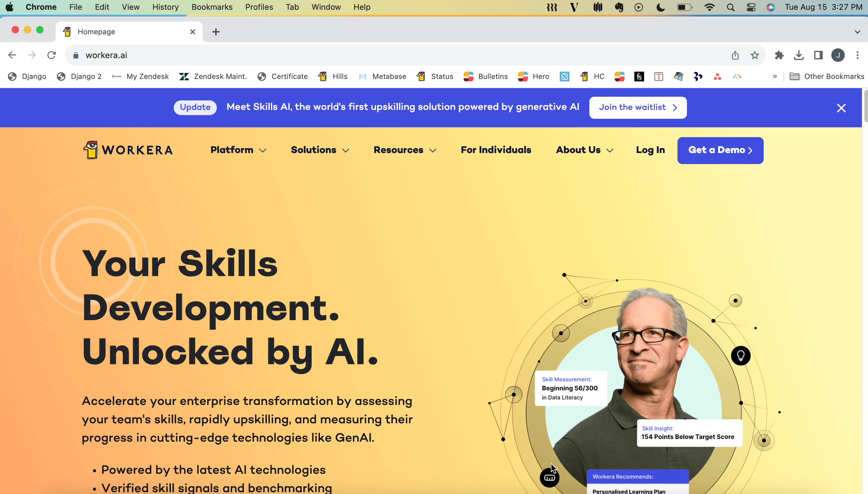Open Spotlight search in the menu bar
Image resolution: width=868 pixels, height=494 pixels.
coord(731,7)
